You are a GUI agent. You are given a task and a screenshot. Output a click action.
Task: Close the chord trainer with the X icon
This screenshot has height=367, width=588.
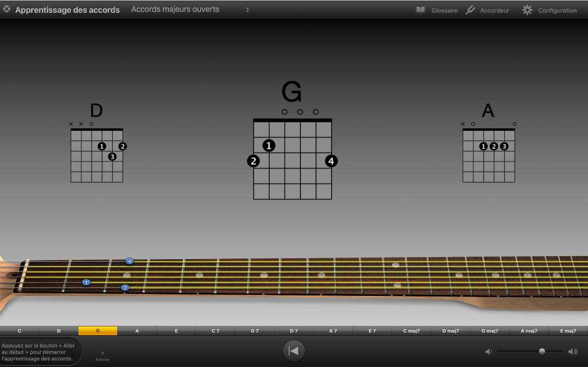(7, 9)
